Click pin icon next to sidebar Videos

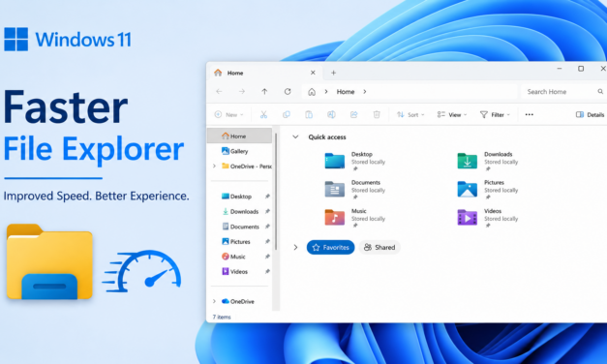(267, 271)
